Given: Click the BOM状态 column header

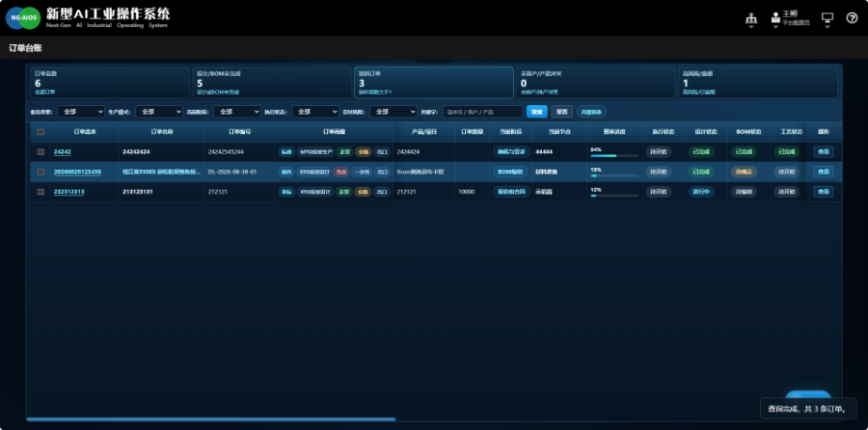Looking at the screenshot, I should click(x=748, y=132).
